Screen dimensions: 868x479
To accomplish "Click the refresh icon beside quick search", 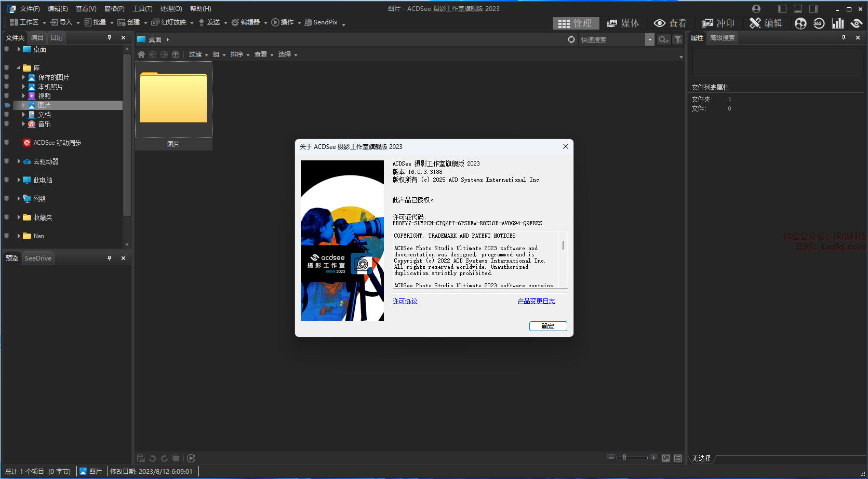I will [571, 39].
